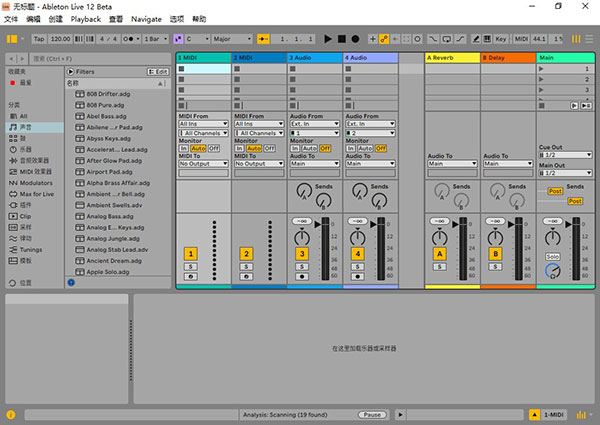The height and width of the screenshot is (425, 600).
Task: Open the Clip browser category
Action: [x=34, y=216]
